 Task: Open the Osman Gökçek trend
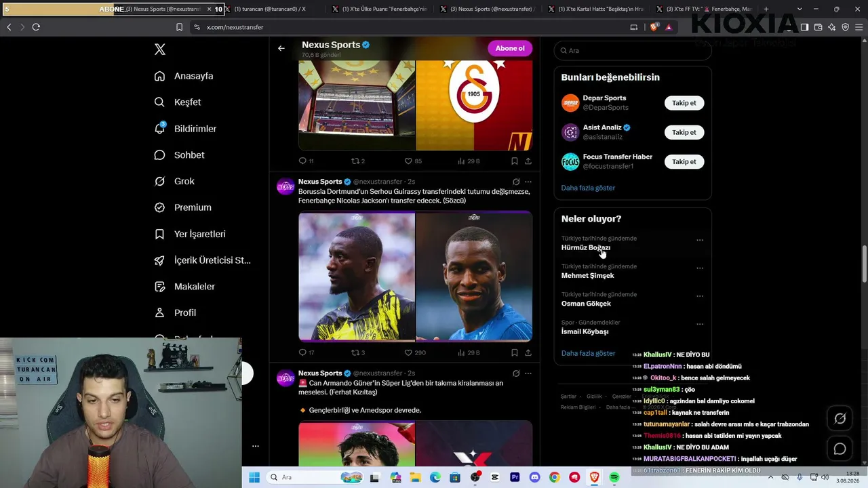586,304
